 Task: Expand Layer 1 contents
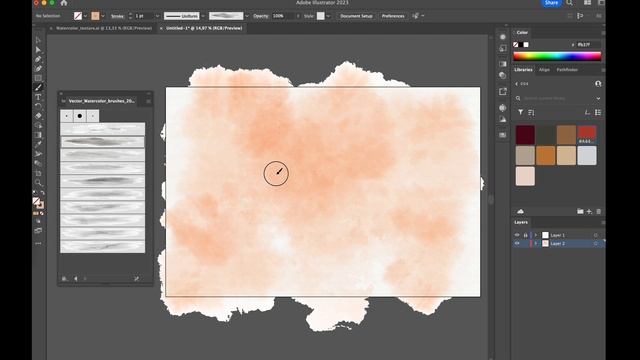click(536, 235)
